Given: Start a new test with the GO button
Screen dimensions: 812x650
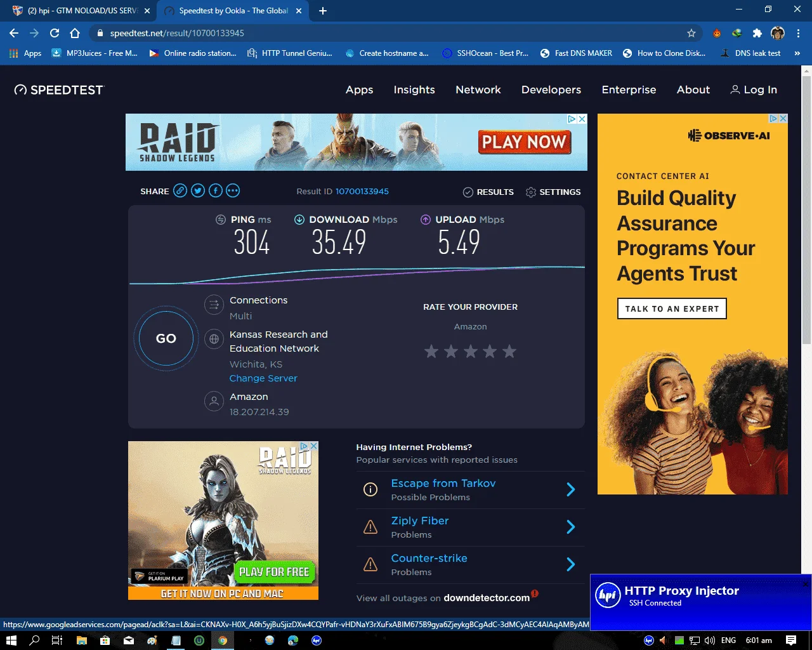Looking at the screenshot, I should pyautogui.click(x=166, y=338).
